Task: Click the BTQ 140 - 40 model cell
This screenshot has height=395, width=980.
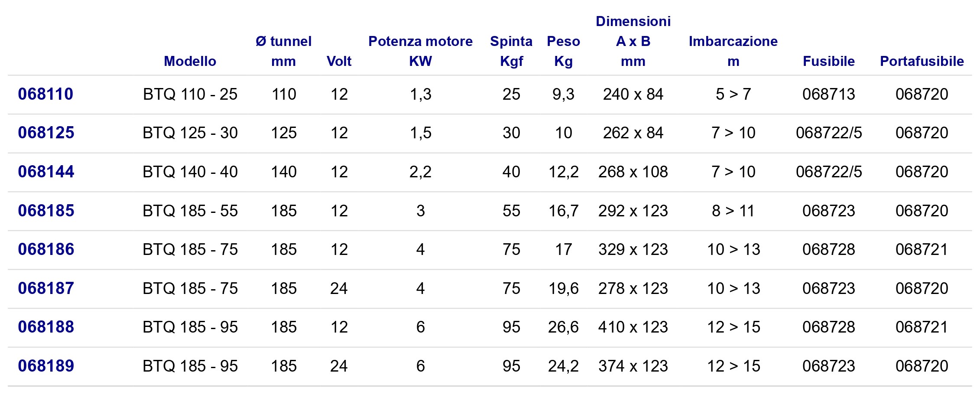Action: point(190,172)
